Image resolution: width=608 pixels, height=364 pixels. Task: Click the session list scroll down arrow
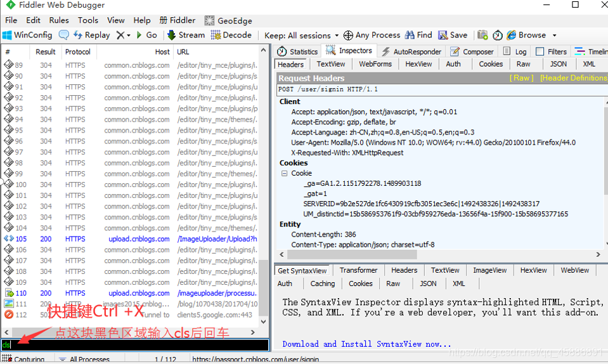pyautogui.click(x=263, y=322)
